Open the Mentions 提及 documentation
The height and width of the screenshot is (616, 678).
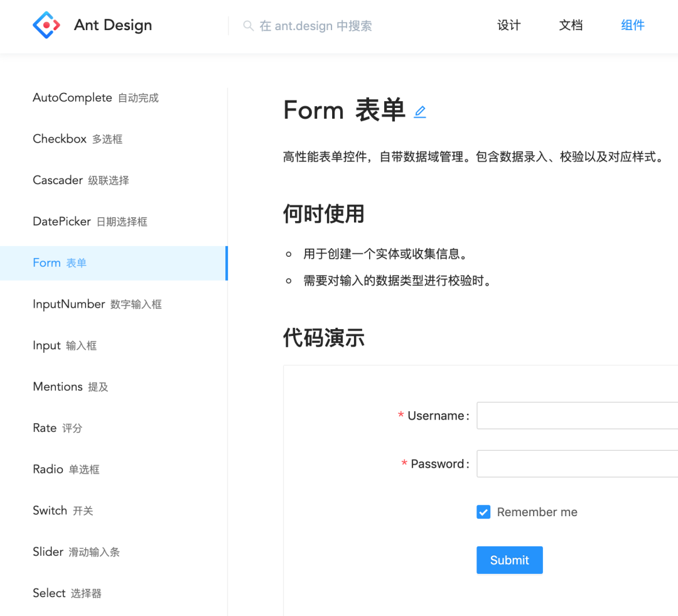coord(70,387)
